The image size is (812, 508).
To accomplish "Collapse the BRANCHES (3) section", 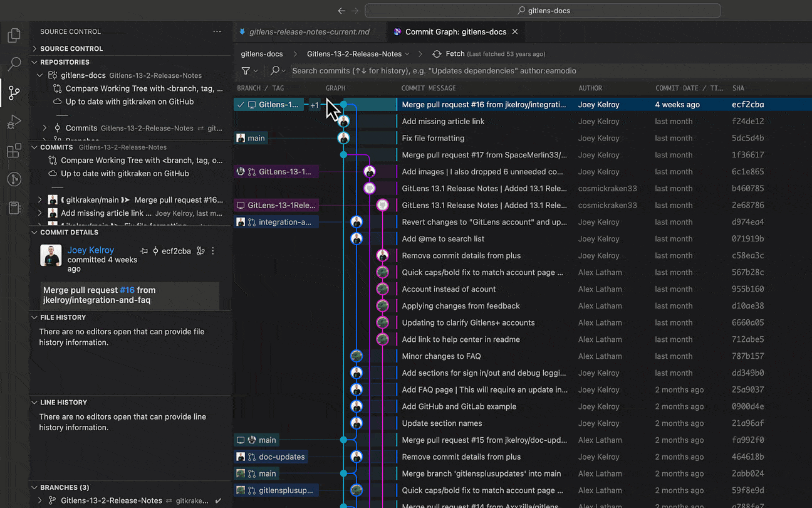I will (x=34, y=487).
